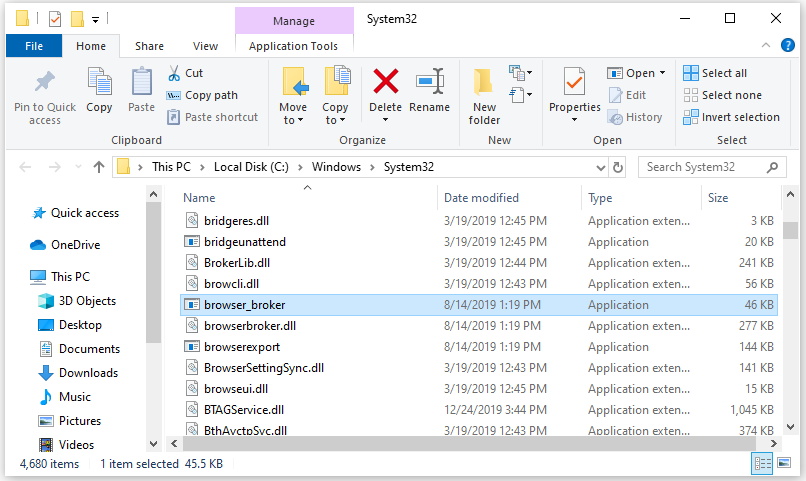Click New folder quick access toolbar icon
This screenshot has width=806, height=481.
[77, 19]
